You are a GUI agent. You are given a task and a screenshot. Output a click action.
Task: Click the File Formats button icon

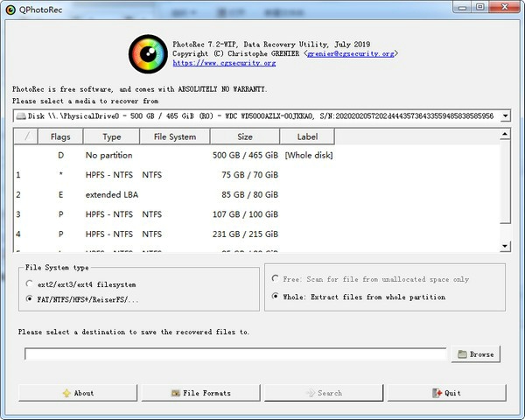tap(176, 393)
